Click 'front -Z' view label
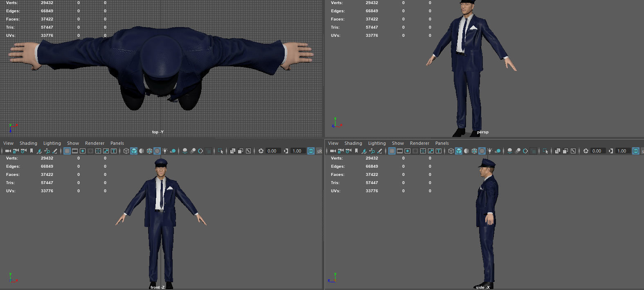The width and height of the screenshot is (644, 290). [x=158, y=287]
